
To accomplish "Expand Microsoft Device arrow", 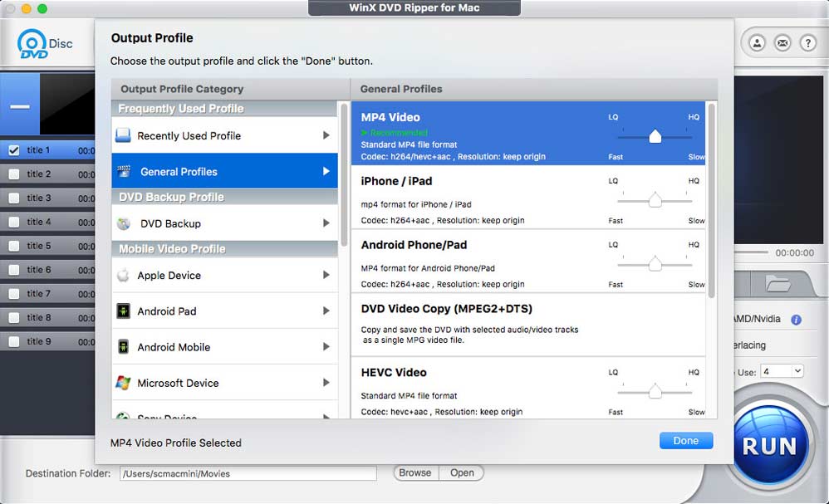I will (326, 383).
